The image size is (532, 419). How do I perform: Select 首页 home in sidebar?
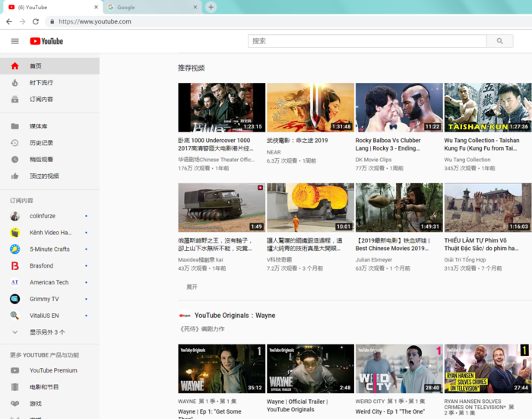49,66
